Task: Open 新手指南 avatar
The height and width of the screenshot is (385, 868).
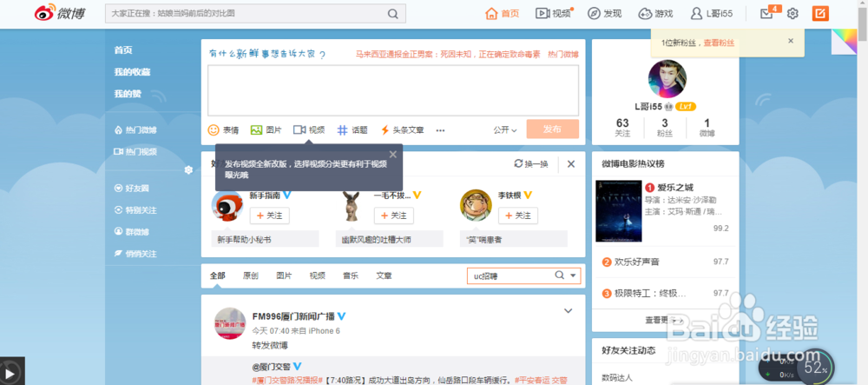Action: [x=227, y=206]
